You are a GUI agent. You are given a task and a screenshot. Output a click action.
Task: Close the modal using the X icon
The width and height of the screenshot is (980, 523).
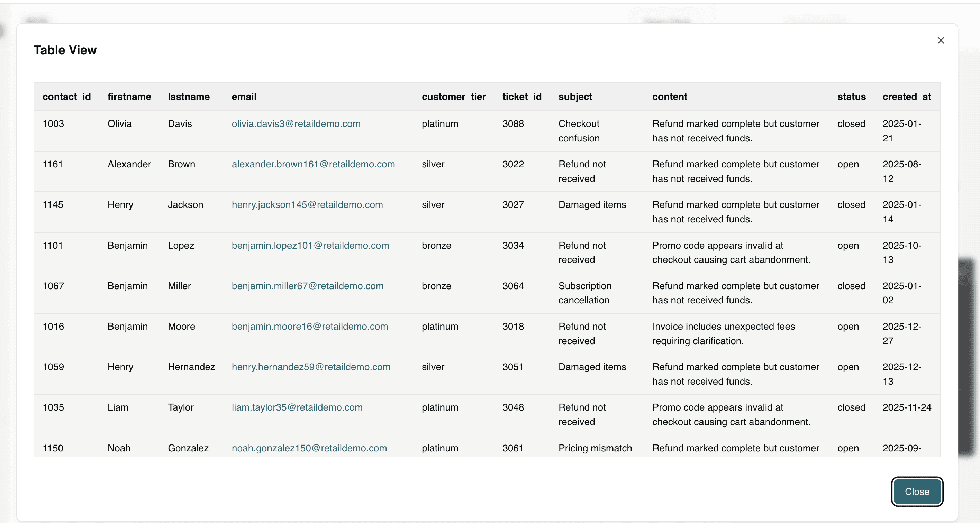coord(941,40)
